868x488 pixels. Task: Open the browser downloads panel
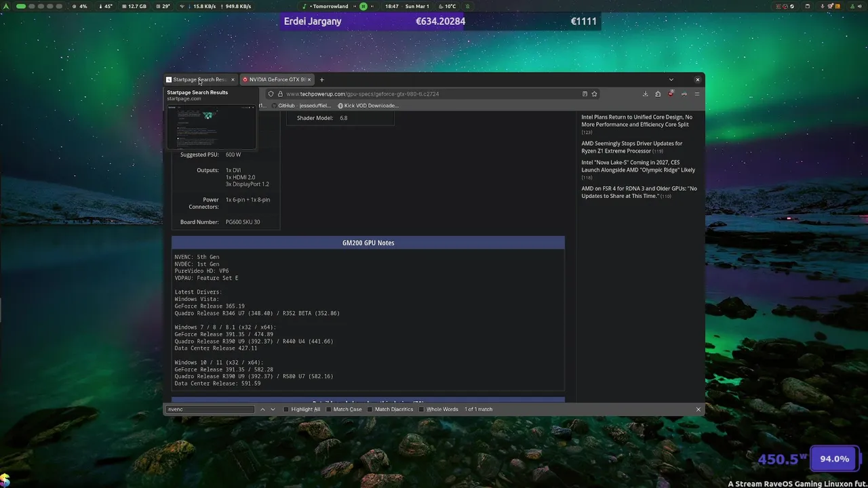pyautogui.click(x=645, y=94)
